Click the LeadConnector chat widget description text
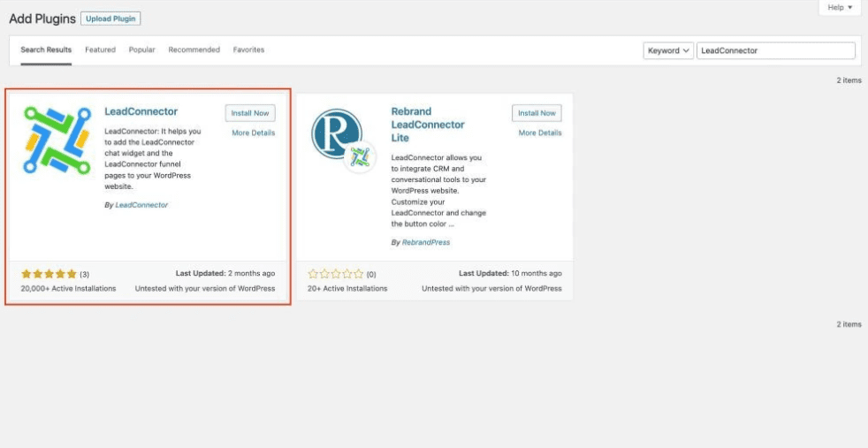The height and width of the screenshot is (448, 868). 153,159
